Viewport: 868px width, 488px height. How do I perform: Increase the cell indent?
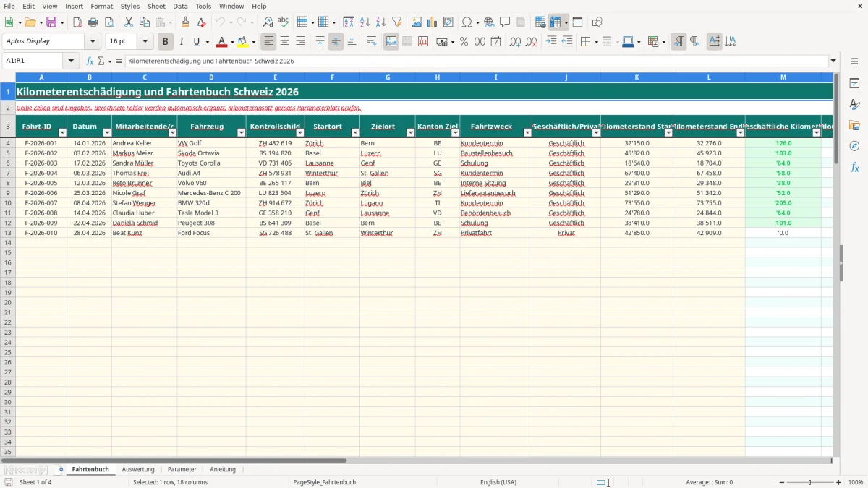551,42
